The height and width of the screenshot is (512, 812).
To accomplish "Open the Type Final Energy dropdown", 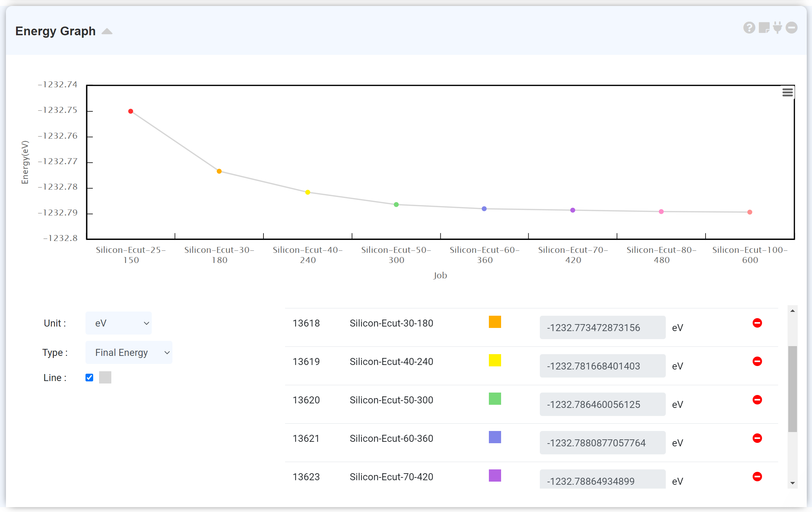I will [x=129, y=352].
